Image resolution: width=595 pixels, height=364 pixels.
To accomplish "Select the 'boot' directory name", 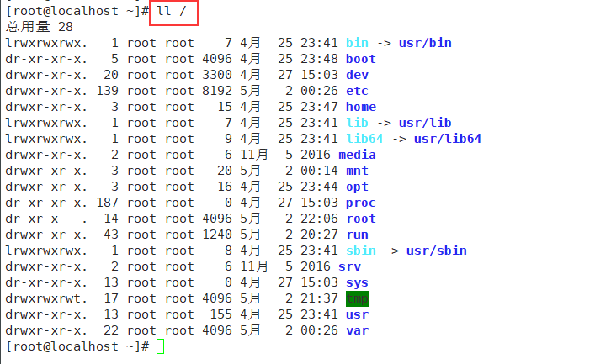I will 361,59.
